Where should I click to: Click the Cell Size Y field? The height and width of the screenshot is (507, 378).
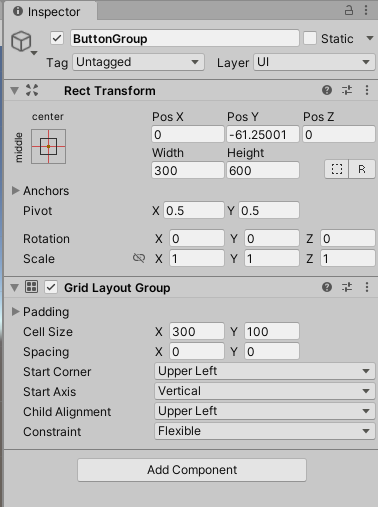click(272, 331)
